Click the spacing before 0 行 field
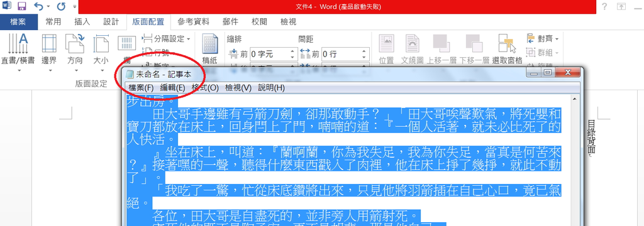 click(x=340, y=54)
